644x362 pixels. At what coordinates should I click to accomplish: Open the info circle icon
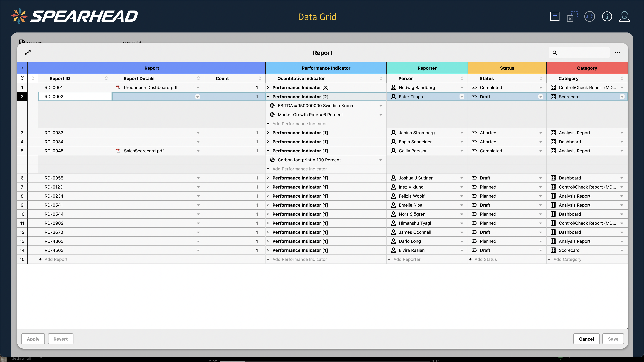click(607, 17)
